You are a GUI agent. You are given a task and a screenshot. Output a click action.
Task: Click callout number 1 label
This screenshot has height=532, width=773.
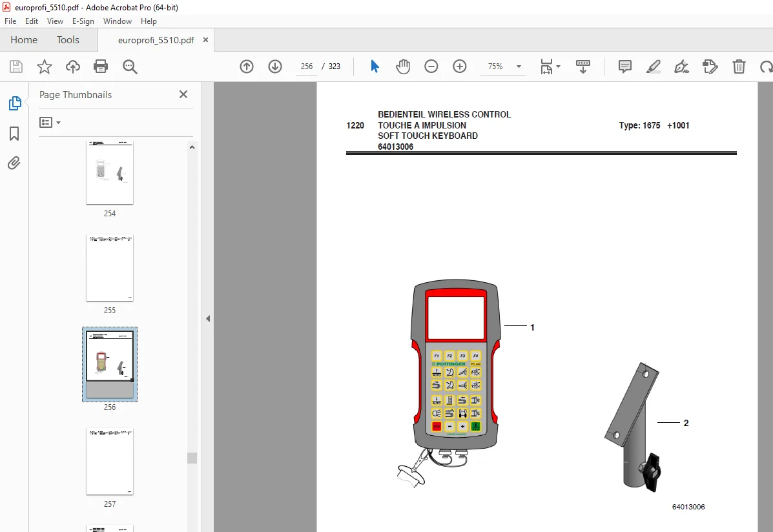click(532, 327)
